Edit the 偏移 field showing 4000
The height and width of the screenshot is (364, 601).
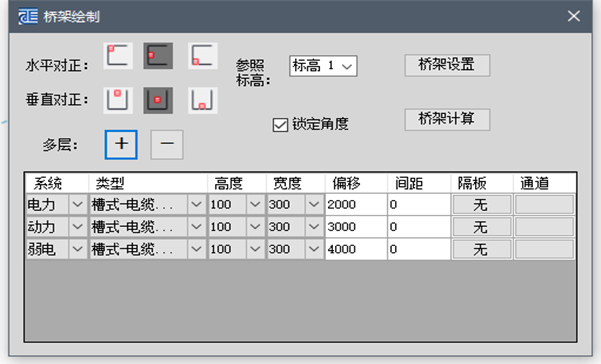(x=356, y=249)
